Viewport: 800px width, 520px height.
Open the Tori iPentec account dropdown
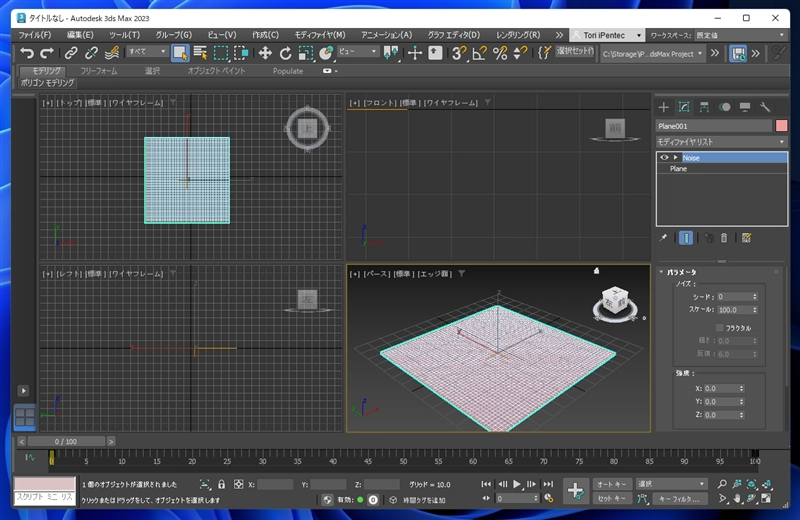(607, 35)
